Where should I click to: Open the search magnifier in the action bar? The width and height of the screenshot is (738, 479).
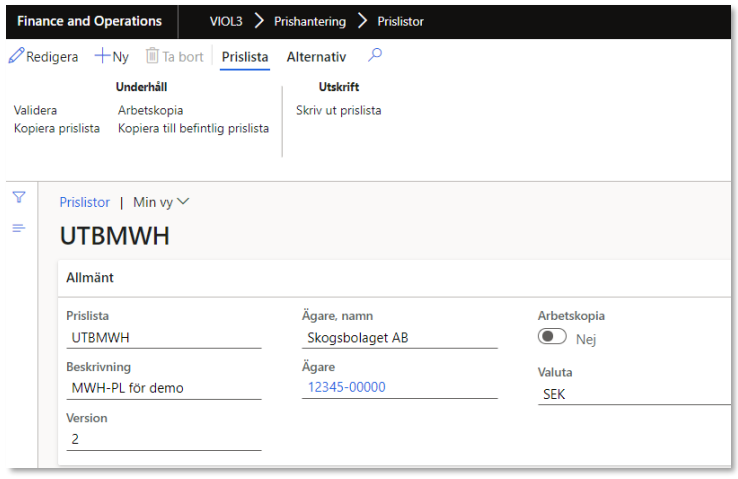pos(375,56)
